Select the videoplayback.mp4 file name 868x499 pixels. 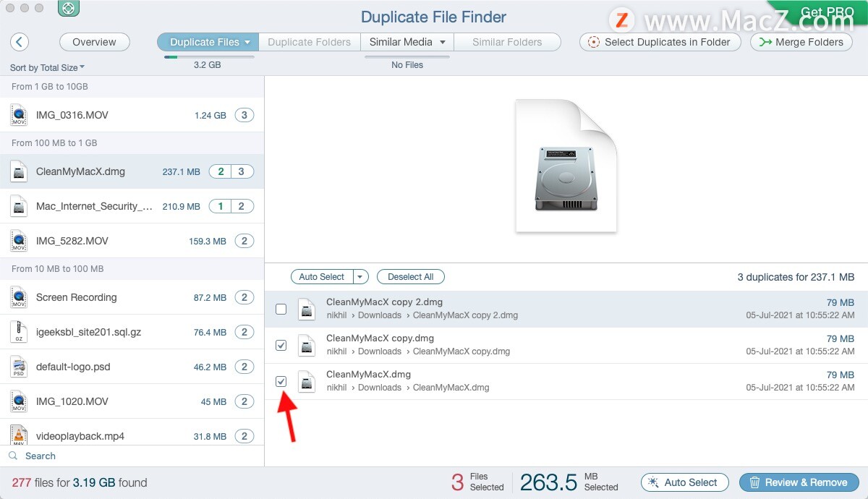(x=80, y=437)
